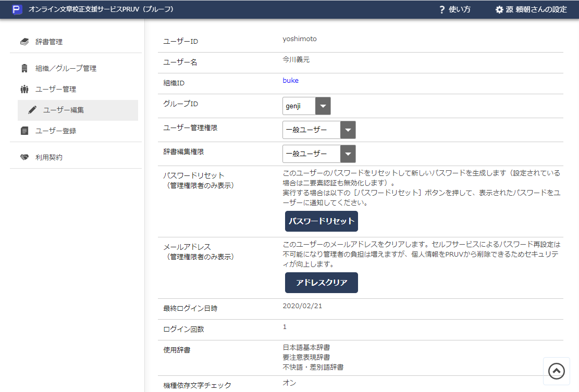Click inside the genji group ID field
This screenshot has width=579, height=392.
tap(300, 106)
